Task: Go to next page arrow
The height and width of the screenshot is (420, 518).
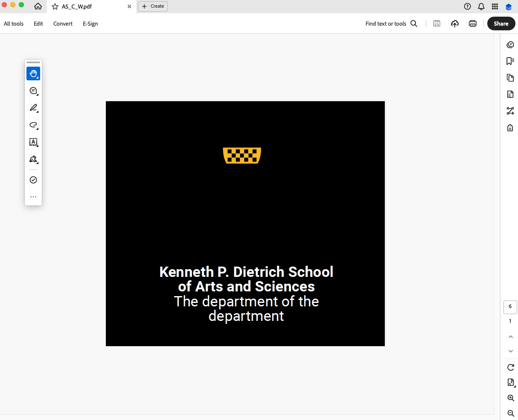Action: point(510,351)
